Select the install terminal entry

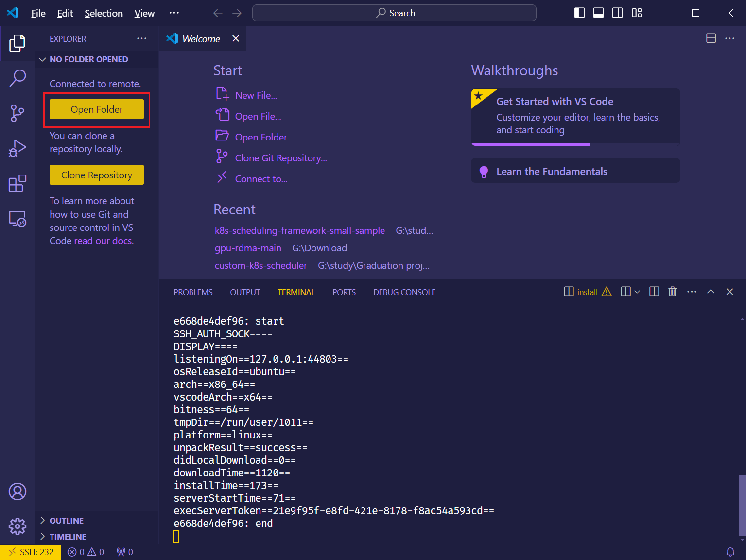587,292
